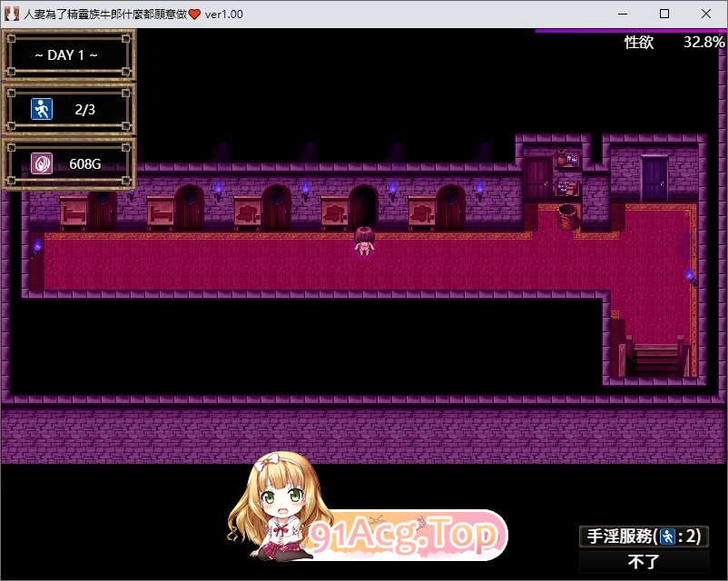The height and width of the screenshot is (581, 728).
Task: Click the blue running-figure stamina icon
Action: pyautogui.click(x=42, y=110)
